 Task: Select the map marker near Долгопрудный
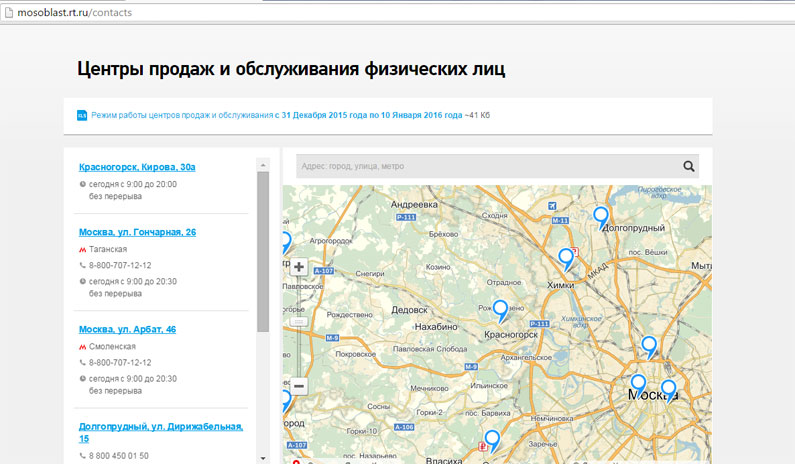[x=601, y=216]
